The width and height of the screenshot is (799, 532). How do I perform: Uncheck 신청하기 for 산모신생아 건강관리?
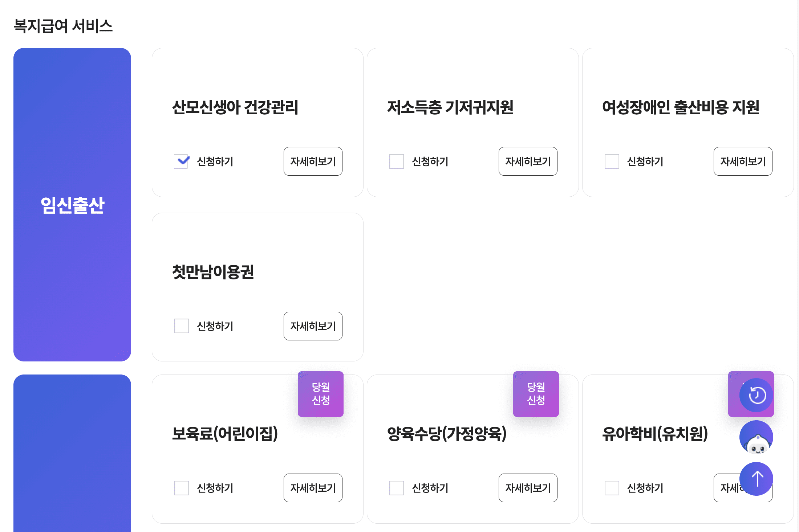click(181, 162)
